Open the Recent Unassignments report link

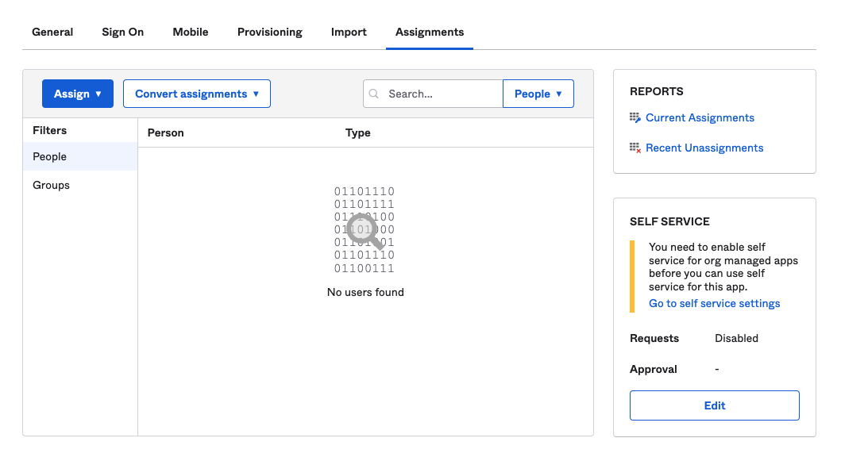704,148
